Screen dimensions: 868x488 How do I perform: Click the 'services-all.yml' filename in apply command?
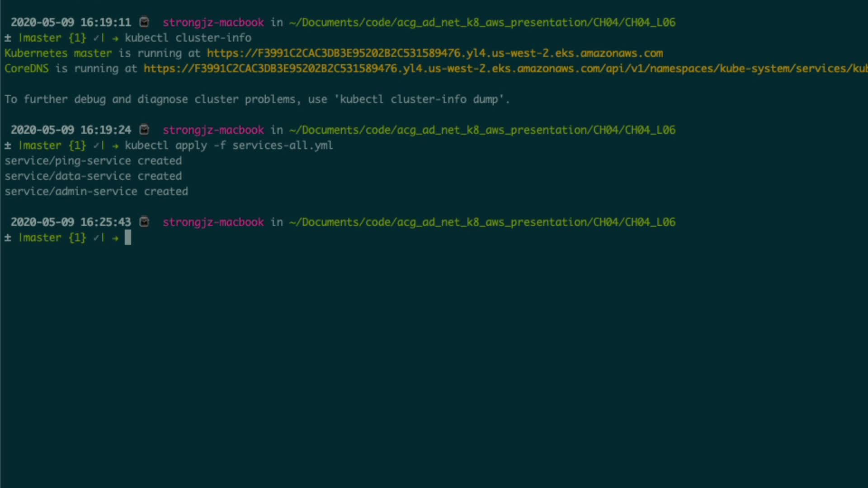283,145
